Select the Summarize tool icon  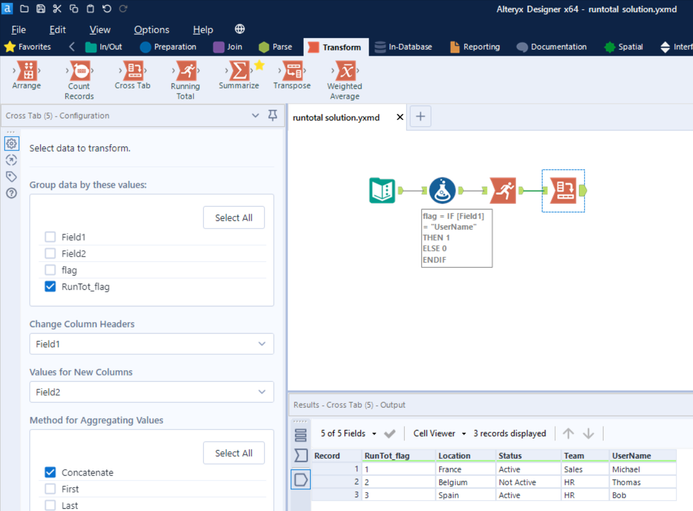pos(239,71)
